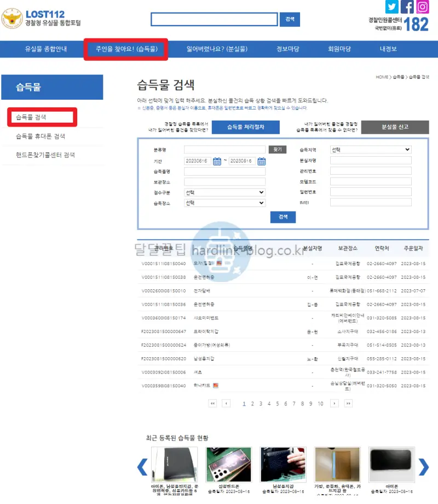Open the Instagram icon in the header
The height and width of the screenshot is (504, 438).
(x=422, y=7)
